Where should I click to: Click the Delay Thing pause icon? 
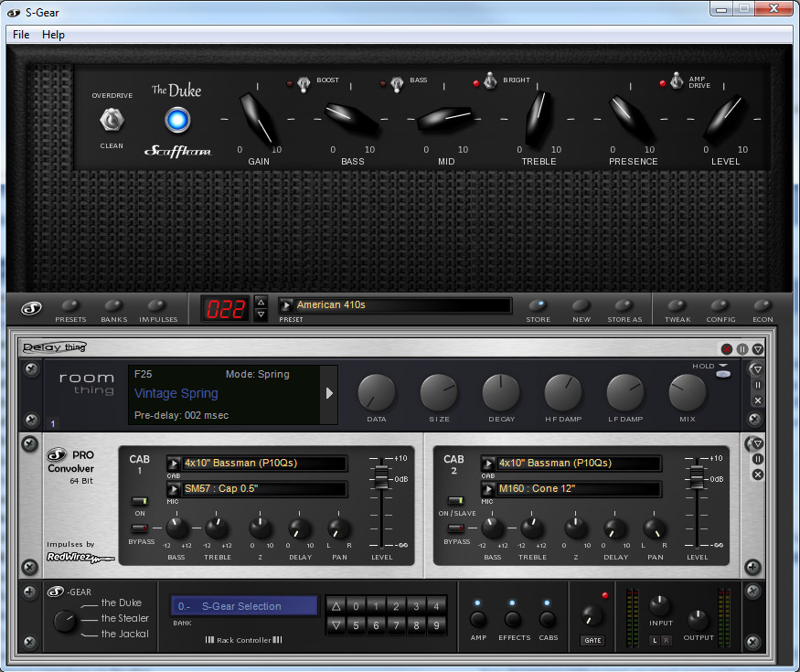coord(742,349)
